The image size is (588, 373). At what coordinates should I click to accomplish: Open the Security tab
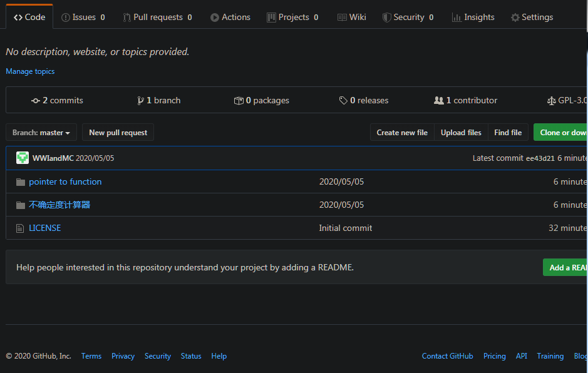coord(408,18)
